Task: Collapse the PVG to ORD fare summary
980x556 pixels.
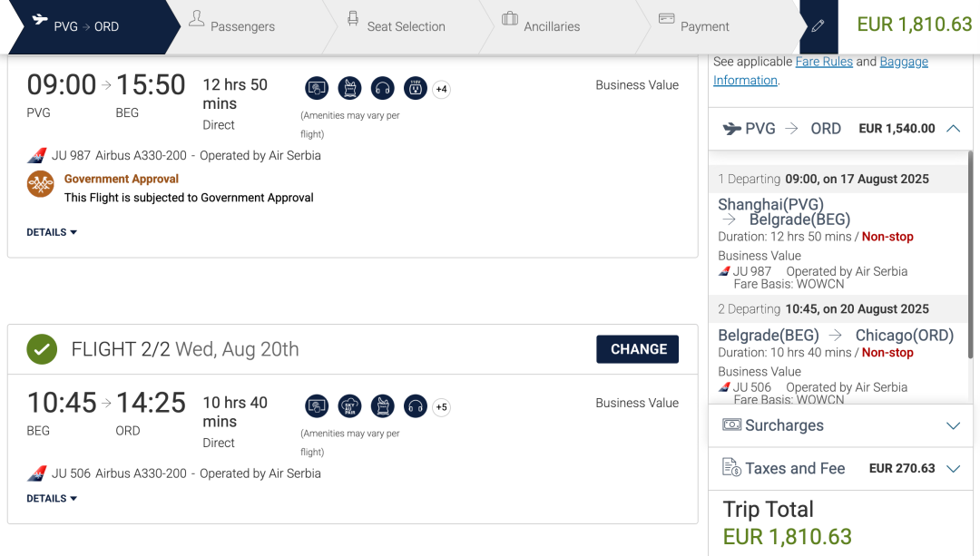Action: (953, 129)
